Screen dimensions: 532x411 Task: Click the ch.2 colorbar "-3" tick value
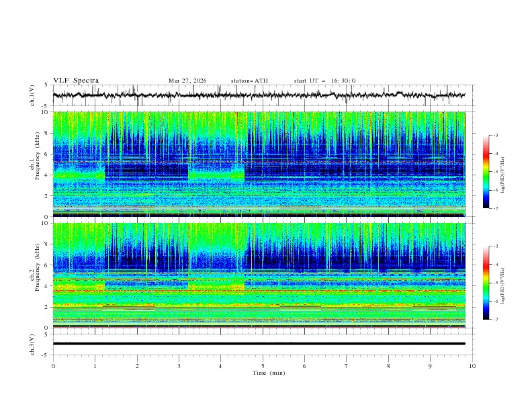(495, 246)
